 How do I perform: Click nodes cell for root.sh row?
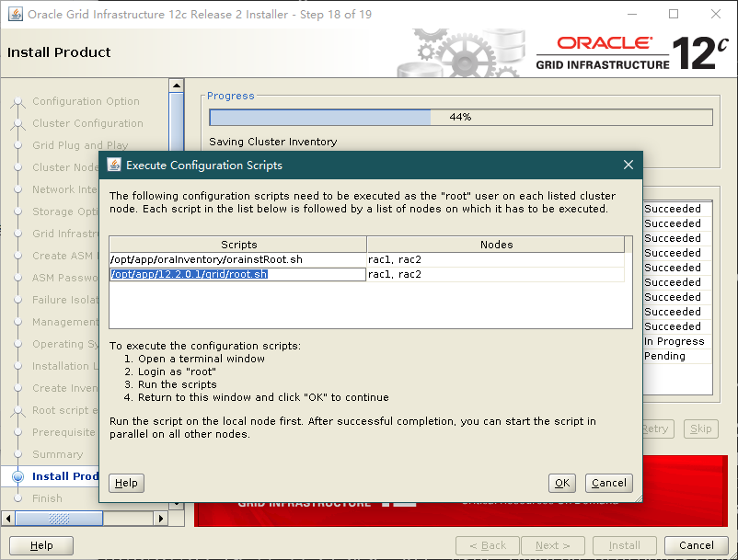(496, 274)
